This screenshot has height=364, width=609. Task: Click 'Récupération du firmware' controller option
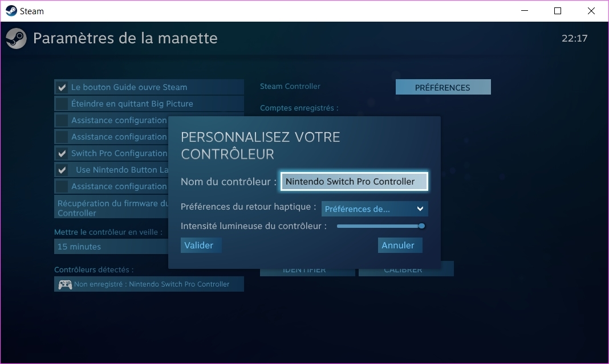[112, 207]
